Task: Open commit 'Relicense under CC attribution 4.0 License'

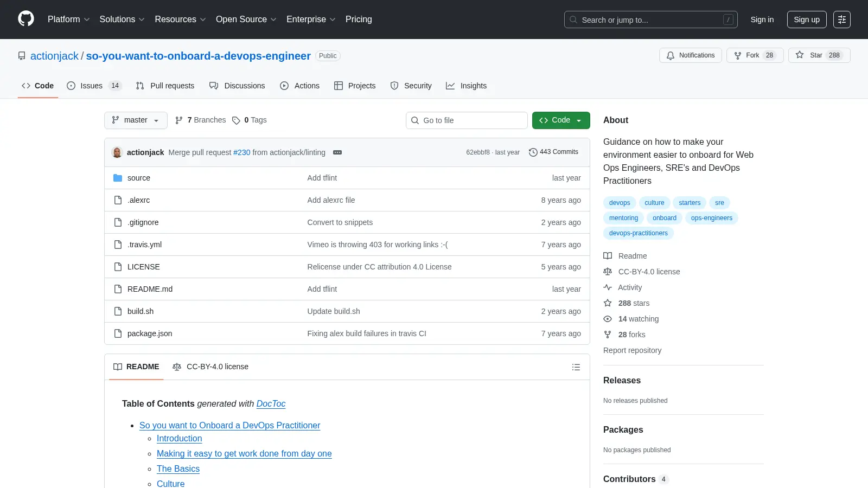Action: (379, 267)
